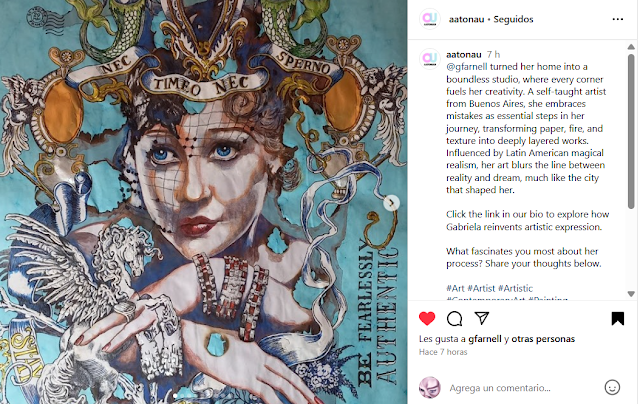This screenshot has width=640, height=404.
Task: Open aatonau avatar beside the caption
Action: click(x=430, y=59)
